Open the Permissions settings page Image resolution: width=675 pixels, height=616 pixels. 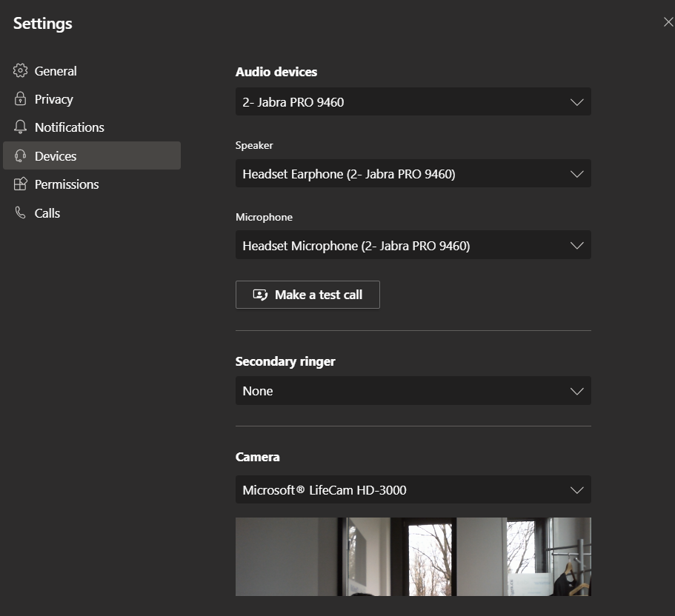[x=67, y=184]
